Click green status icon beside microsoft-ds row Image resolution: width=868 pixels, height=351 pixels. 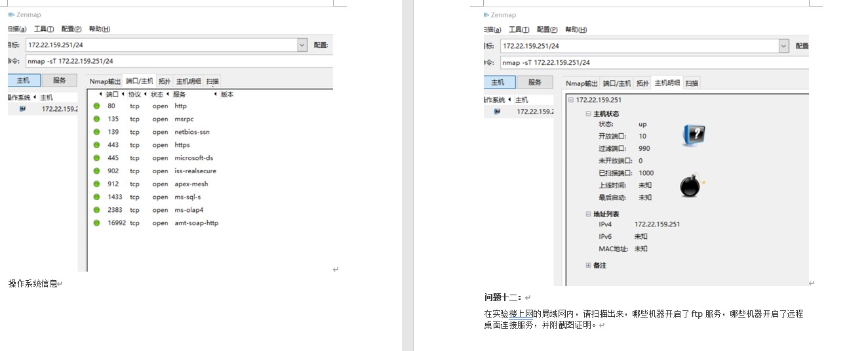[x=96, y=158]
